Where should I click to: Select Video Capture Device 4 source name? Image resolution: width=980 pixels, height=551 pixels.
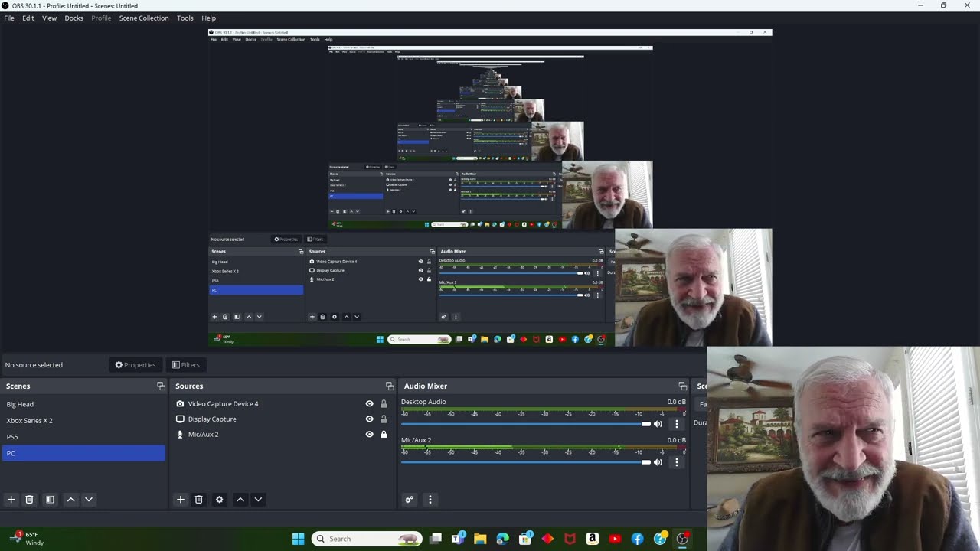(x=223, y=404)
